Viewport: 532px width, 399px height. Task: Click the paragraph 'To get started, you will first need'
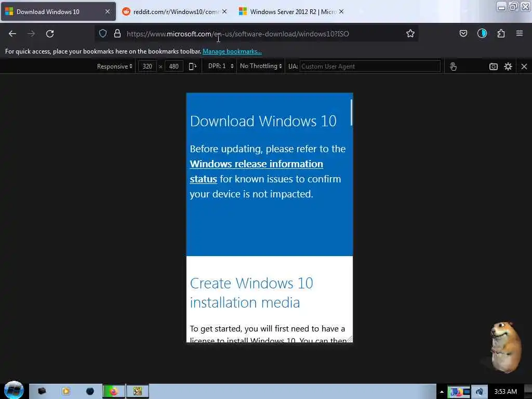coord(268,334)
